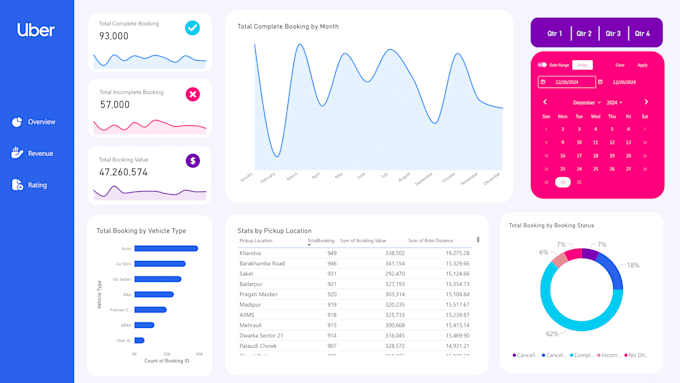
Task: Select the Qtr 1 filter
Action: [x=555, y=33]
